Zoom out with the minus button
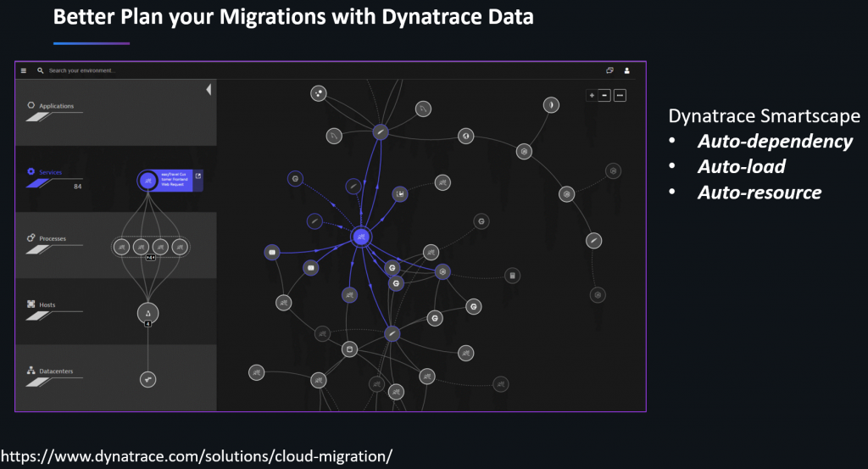868x469 pixels. [x=604, y=95]
